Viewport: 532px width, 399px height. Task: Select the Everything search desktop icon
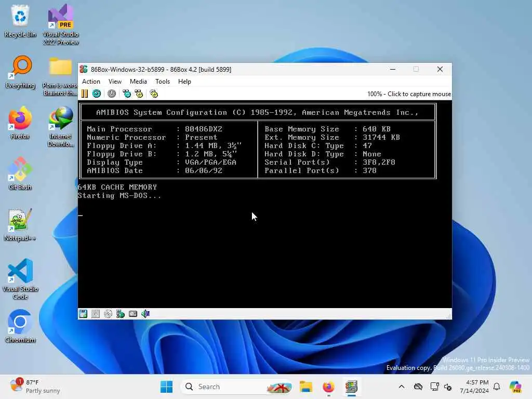(x=20, y=72)
